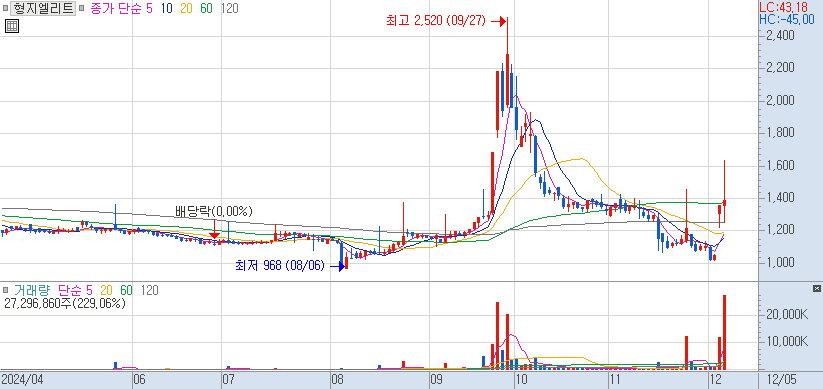Click the 1,200 price axis label
The image size is (823, 389).
coord(779,230)
